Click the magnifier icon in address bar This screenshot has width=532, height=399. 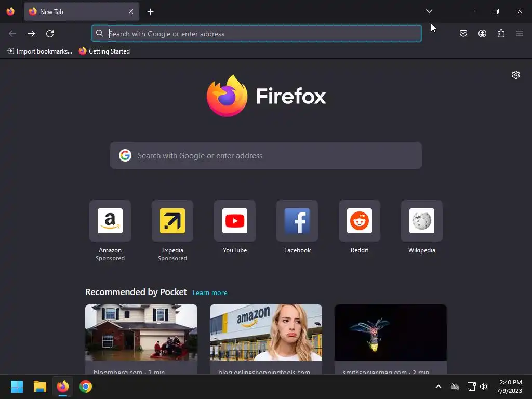click(99, 33)
